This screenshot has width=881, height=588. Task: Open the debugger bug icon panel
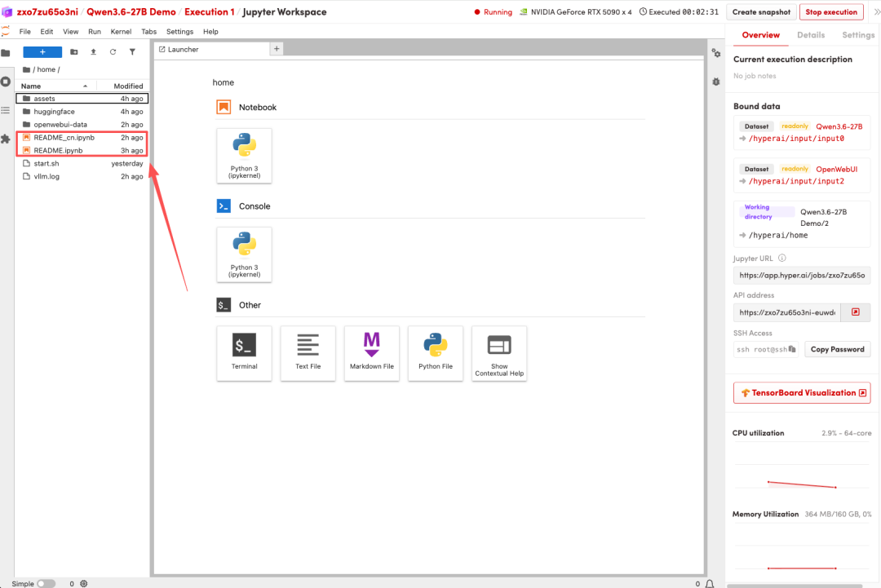tap(716, 82)
